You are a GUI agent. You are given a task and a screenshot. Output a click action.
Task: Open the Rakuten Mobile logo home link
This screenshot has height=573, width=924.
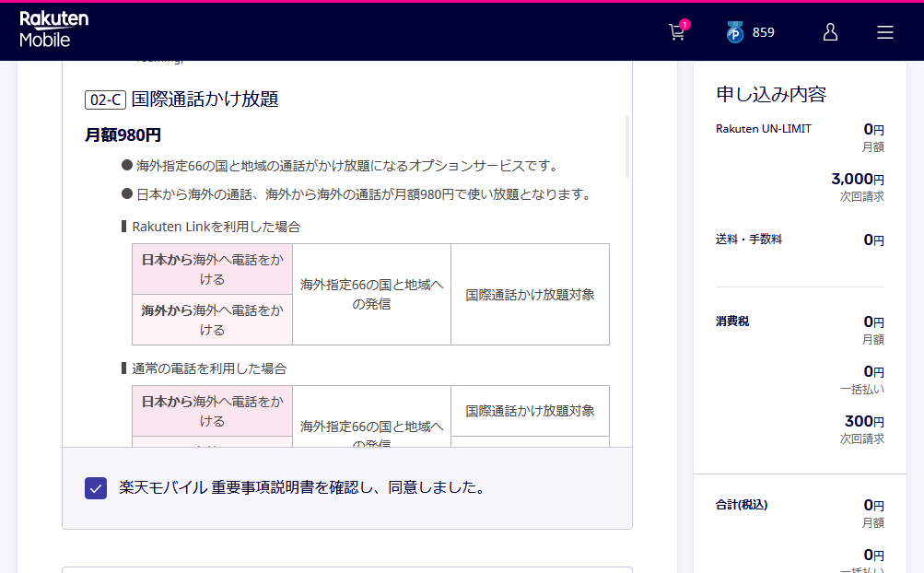53,29
